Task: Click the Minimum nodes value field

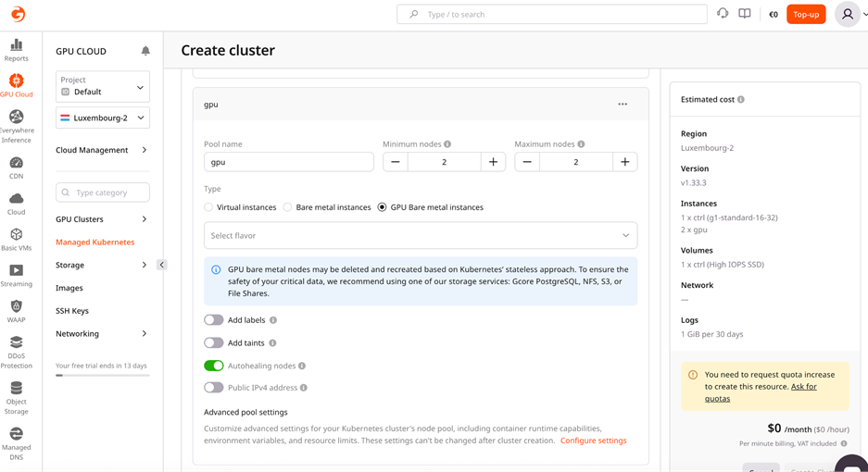Action: tap(444, 162)
